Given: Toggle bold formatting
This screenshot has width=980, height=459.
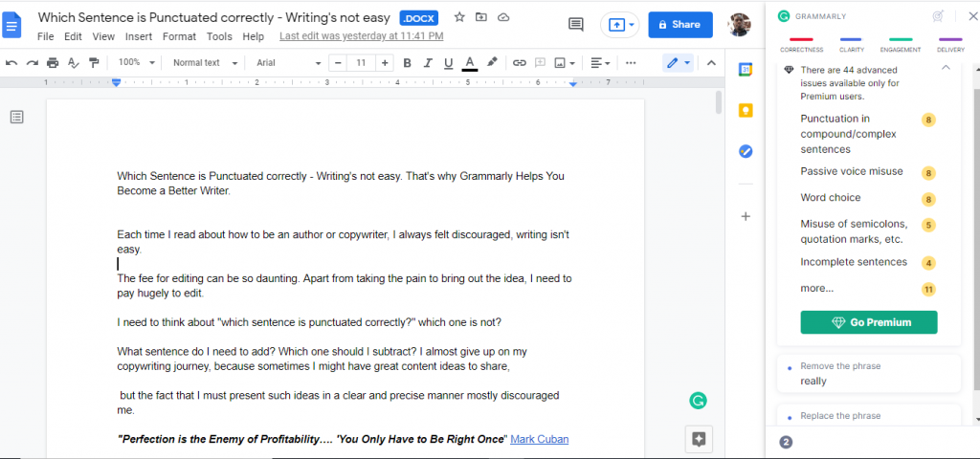Looking at the screenshot, I should (407, 62).
